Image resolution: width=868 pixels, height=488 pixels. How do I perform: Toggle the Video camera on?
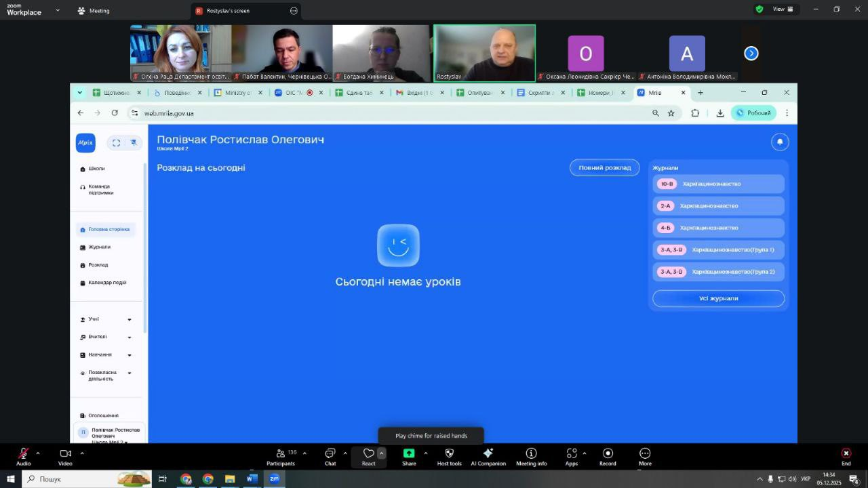pos(65,457)
